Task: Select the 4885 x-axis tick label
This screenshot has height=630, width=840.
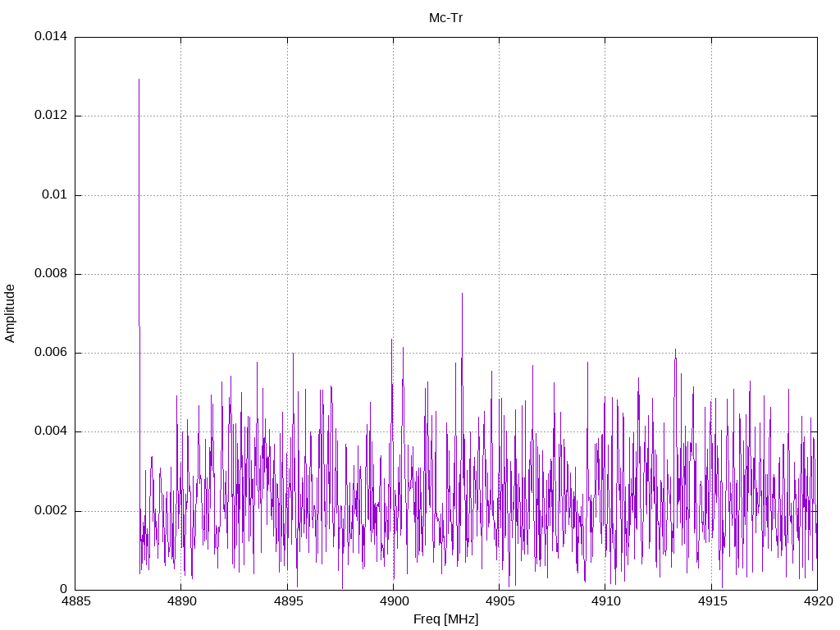Action: point(75,601)
